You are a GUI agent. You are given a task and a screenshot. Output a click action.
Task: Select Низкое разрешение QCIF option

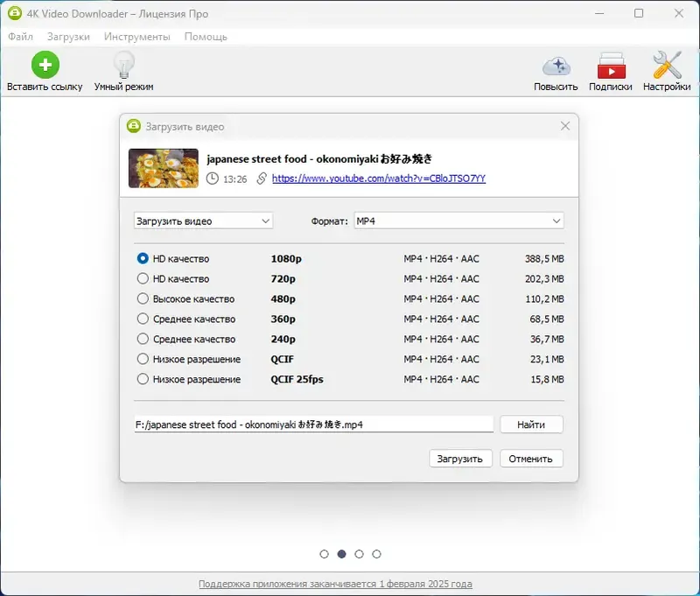tap(143, 359)
